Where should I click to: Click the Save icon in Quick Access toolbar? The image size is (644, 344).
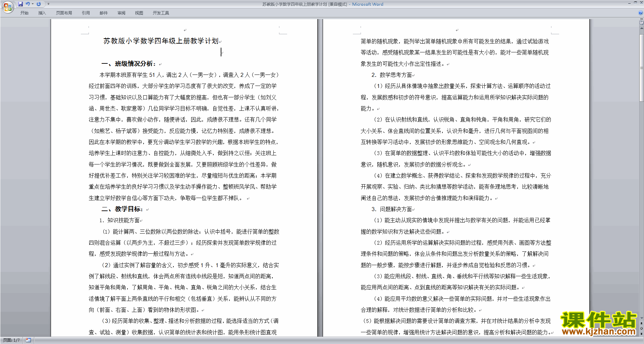pyautogui.click(x=20, y=4)
